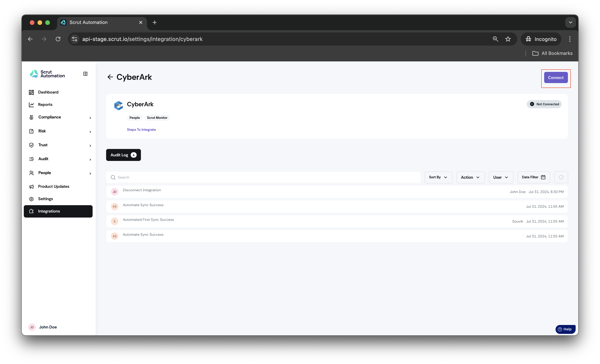Open the Reports chart icon

(x=32, y=105)
